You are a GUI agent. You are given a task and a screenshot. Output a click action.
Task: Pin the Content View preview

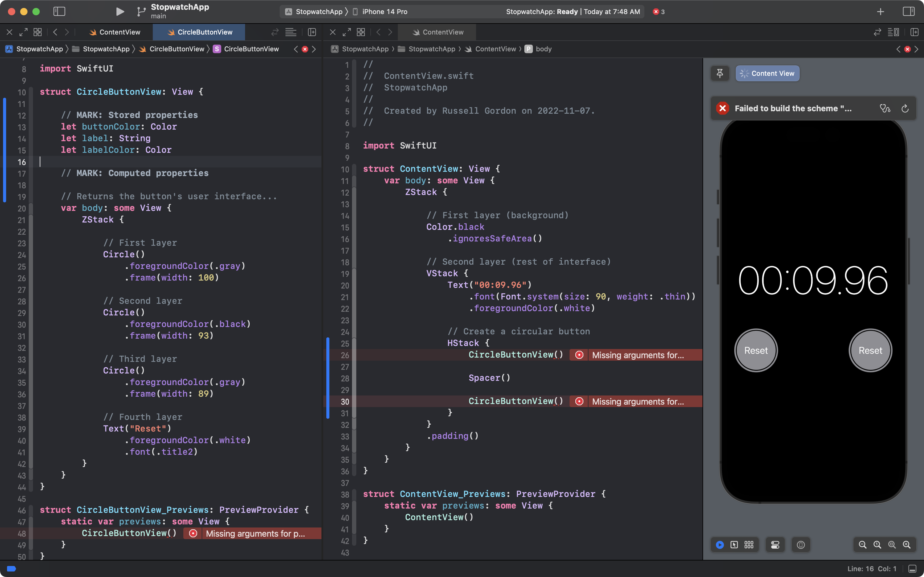click(720, 73)
